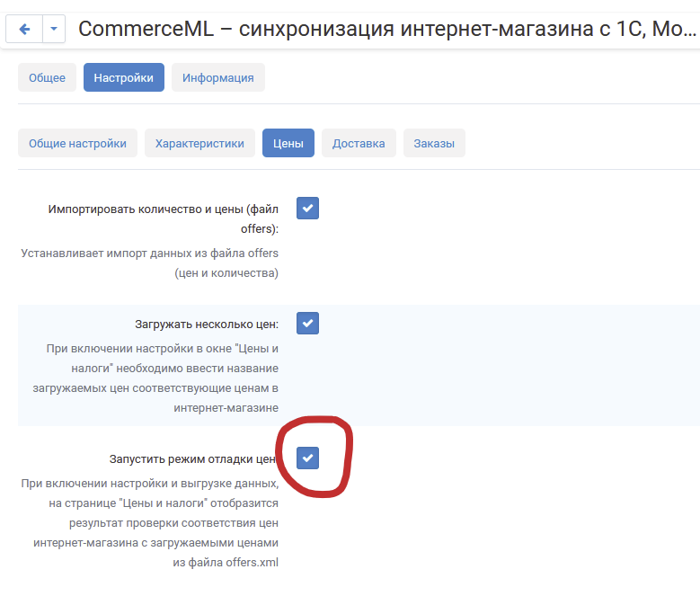700x605 pixels.
Task: Select the Цены sub-tab
Action: click(x=288, y=143)
